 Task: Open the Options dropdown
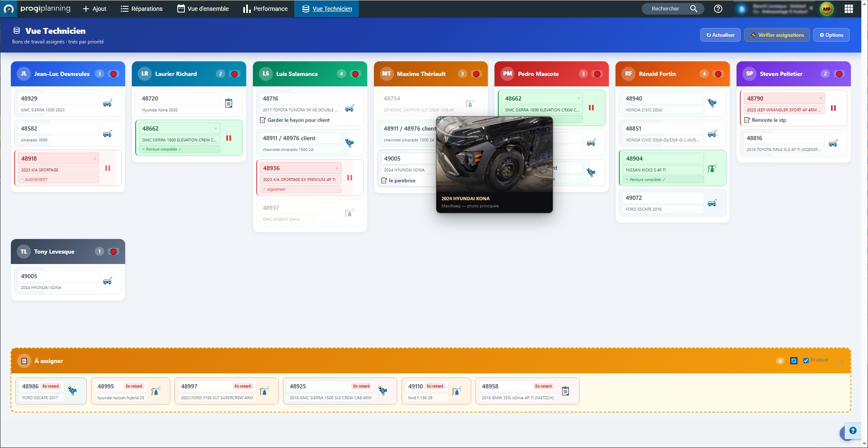coord(831,35)
